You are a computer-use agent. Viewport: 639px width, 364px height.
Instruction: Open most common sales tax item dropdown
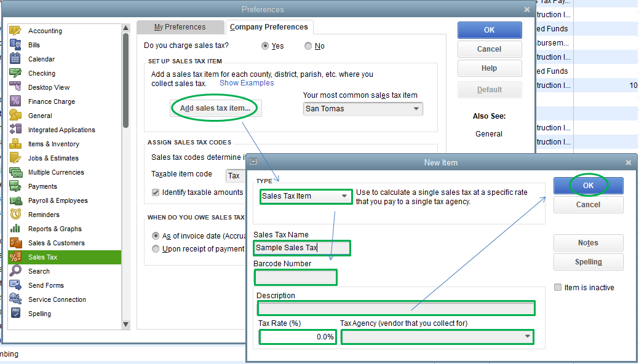[416, 109]
